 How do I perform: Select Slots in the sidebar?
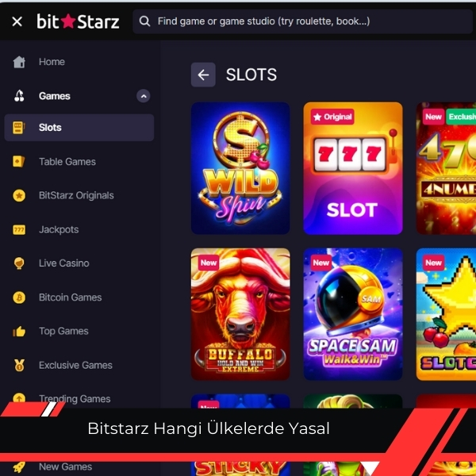79,128
